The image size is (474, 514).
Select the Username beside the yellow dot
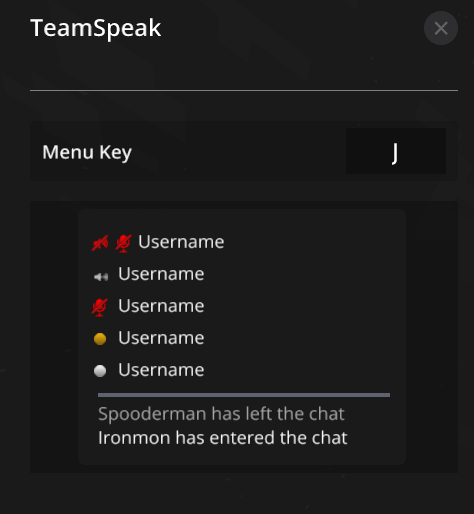pos(161,338)
